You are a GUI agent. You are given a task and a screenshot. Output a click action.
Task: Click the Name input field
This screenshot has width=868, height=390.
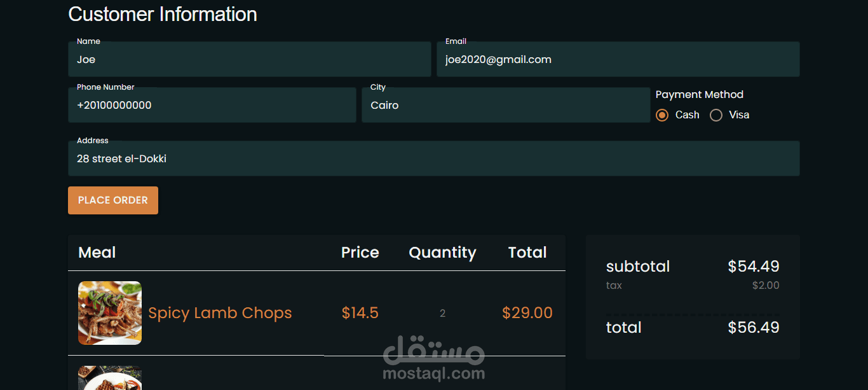(249, 60)
